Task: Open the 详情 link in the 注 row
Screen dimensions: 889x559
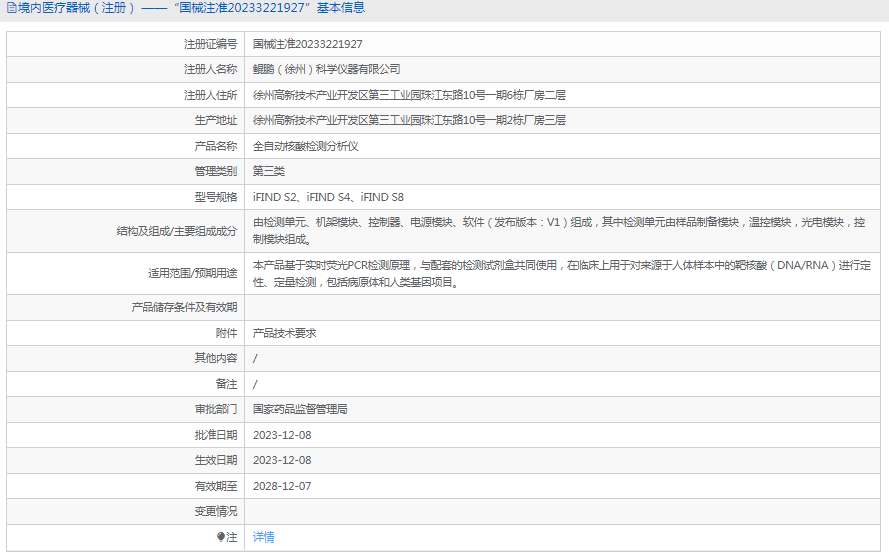Action: click(x=264, y=537)
